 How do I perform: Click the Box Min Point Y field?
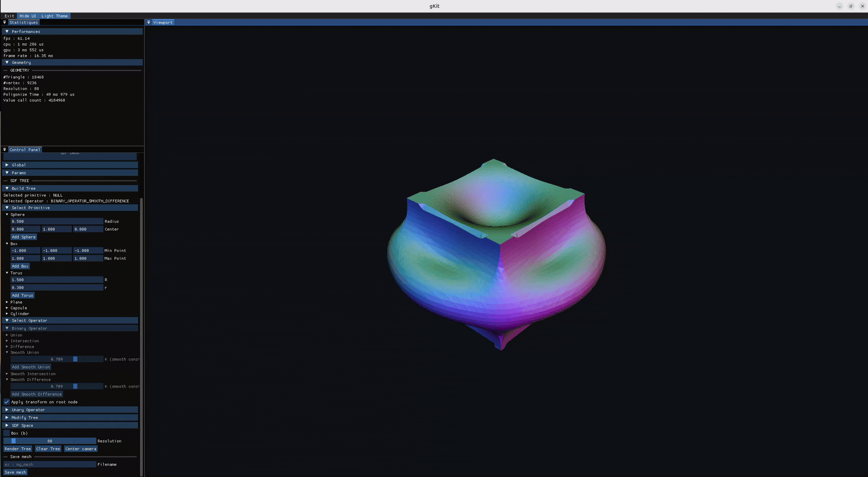pos(57,251)
